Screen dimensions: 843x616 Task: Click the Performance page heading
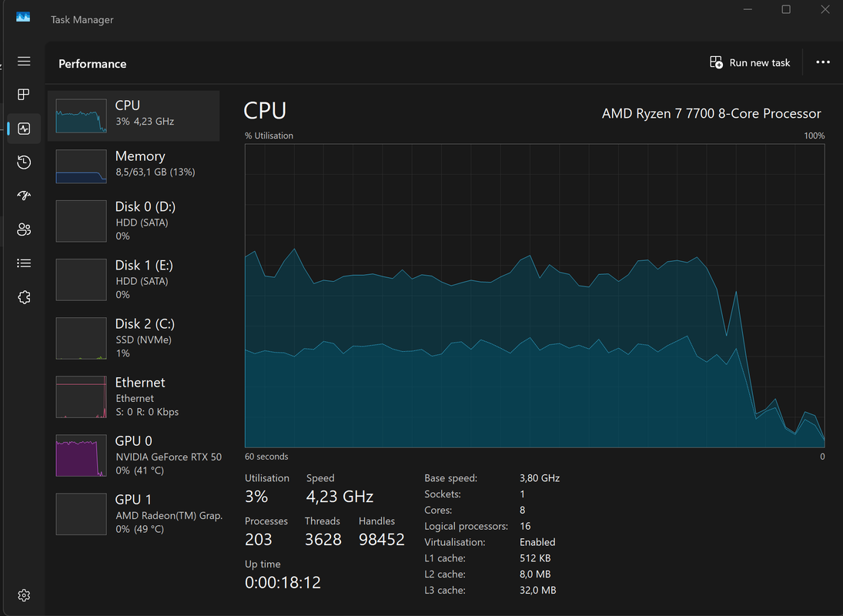[92, 63]
